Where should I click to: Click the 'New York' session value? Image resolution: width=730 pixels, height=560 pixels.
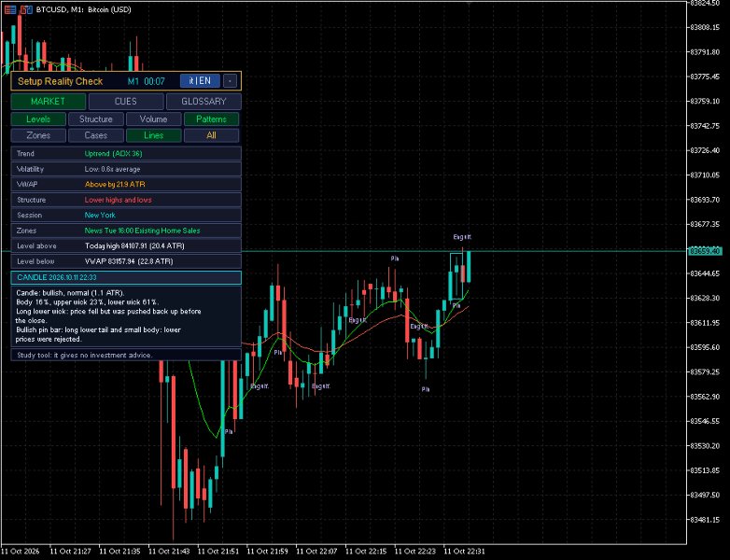(x=100, y=215)
